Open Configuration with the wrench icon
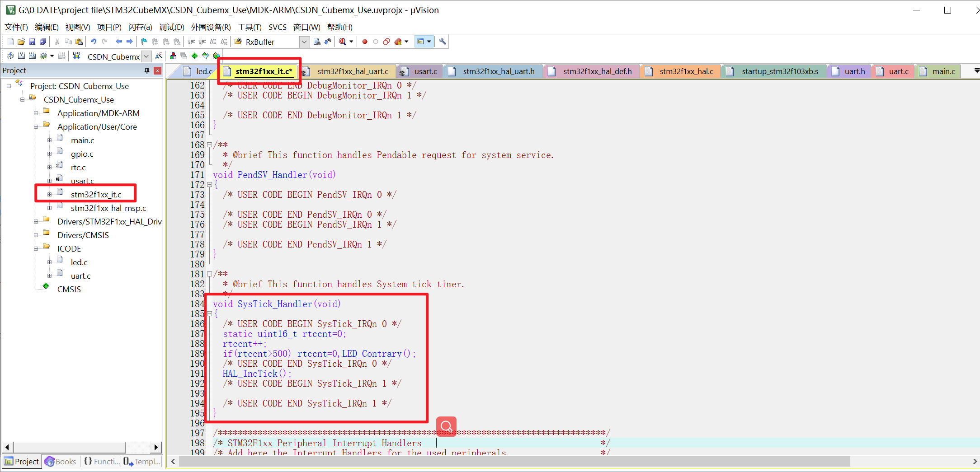 point(443,42)
